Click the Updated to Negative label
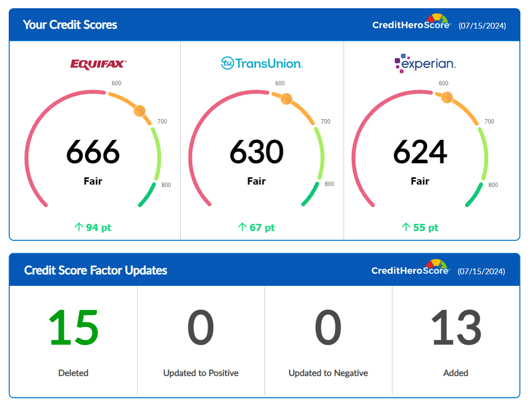532x406 pixels. [328, 373]
